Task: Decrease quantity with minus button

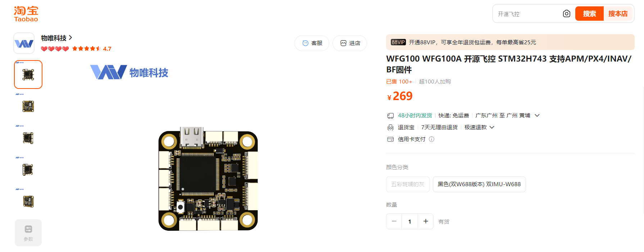Action: tap(394, 221)
